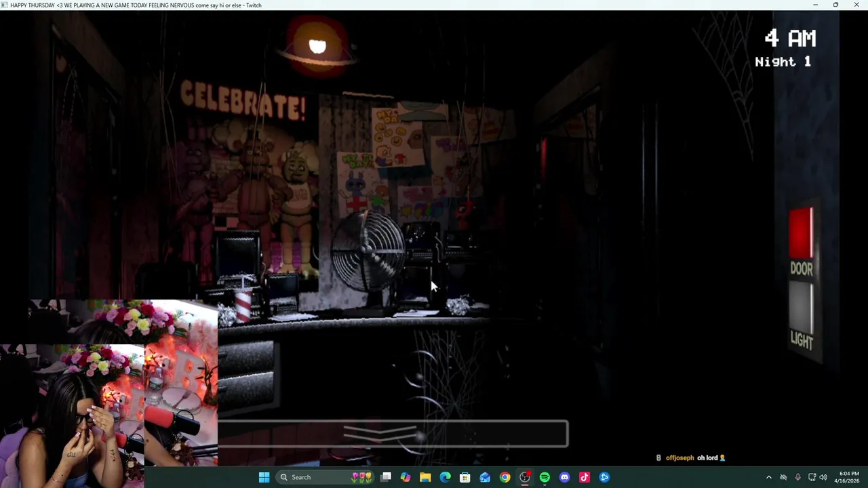868x488 pixels.
Task: Click the Night 1 label
Action: pos(783,62)
